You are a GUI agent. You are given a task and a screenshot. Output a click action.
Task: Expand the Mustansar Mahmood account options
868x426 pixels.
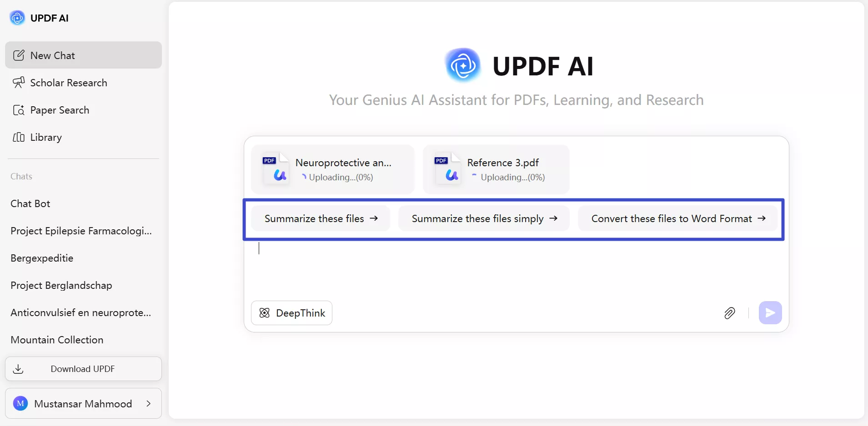pos(149,403)
